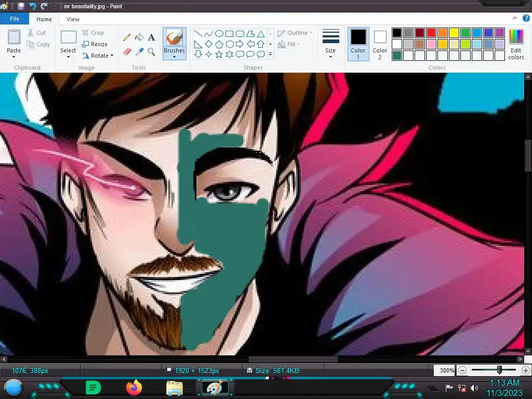Expand the Paste dropdown arrow
Screen dimensions: 532x399
pyautogui.click(x=14, y=57)
